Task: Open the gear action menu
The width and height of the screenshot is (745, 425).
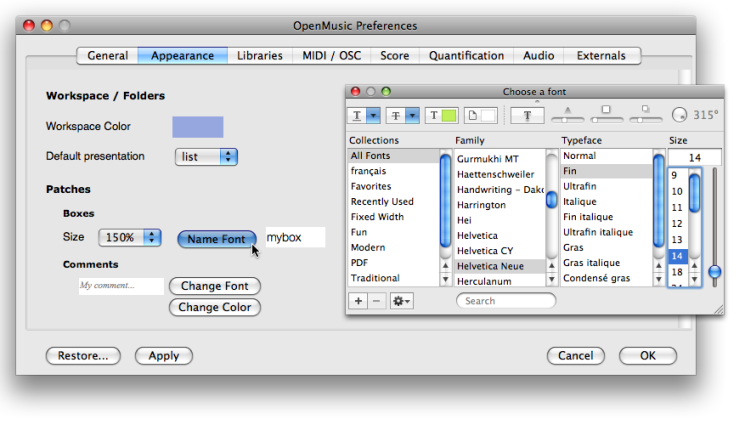Action: [x=400, y=300]
